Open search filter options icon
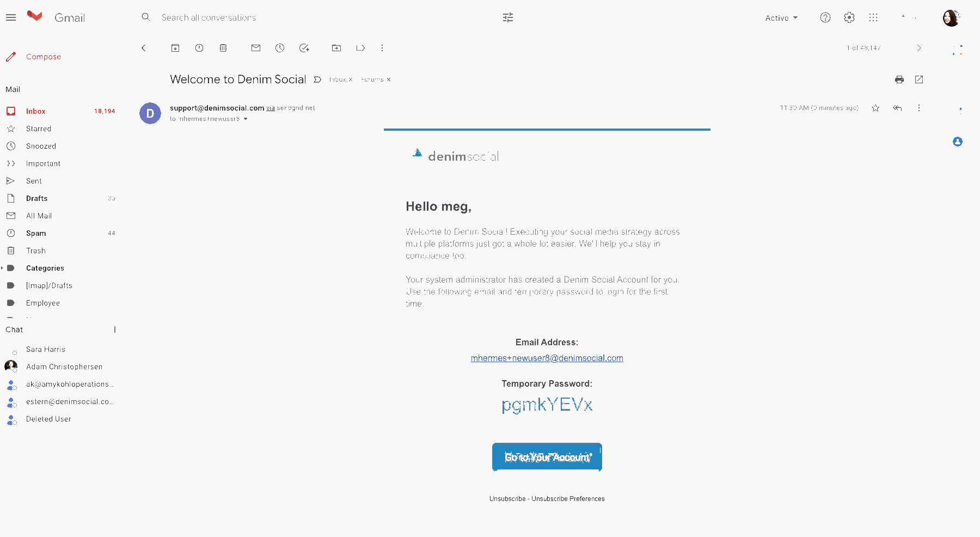 coord(508,17)
